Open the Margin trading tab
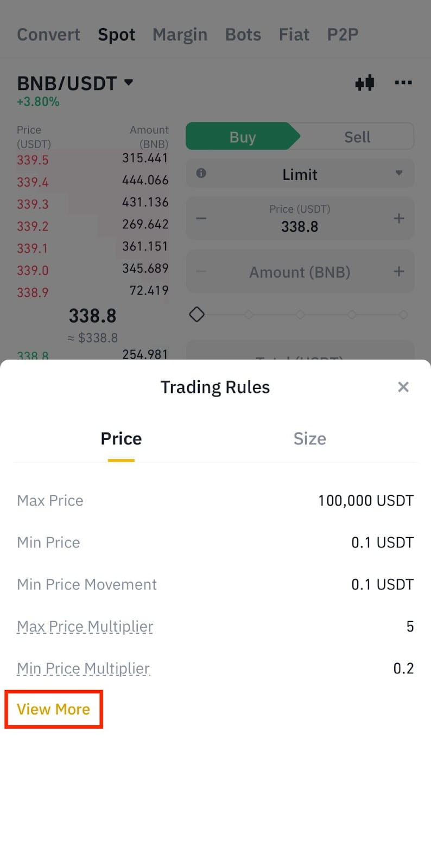The image size is (431, 868). coord(180,35)
